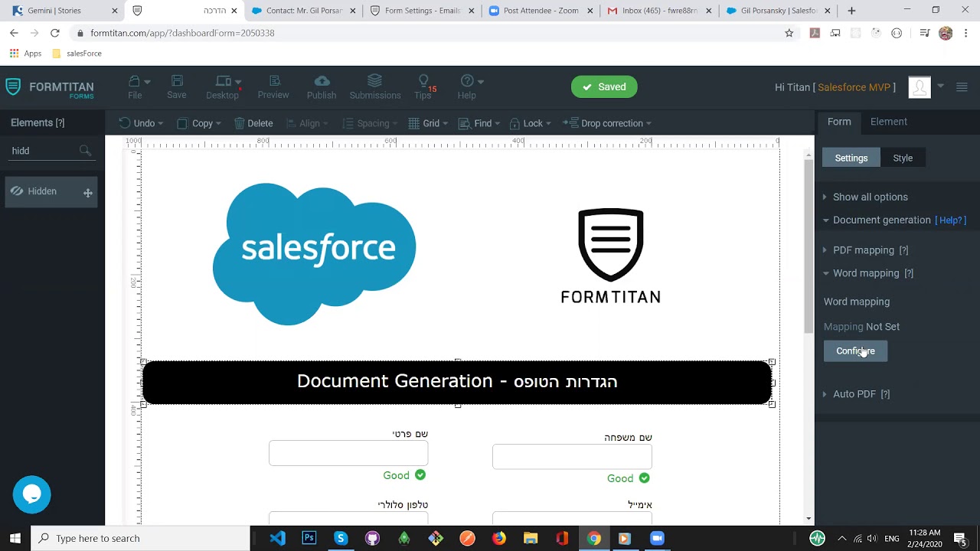This screenshot has height=551, width=980.
Task: Open form Preview
Action: click(273, 86)
